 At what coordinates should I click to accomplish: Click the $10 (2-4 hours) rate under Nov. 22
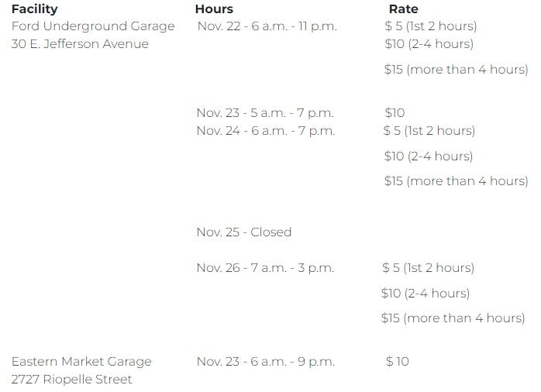coord(429,44)
